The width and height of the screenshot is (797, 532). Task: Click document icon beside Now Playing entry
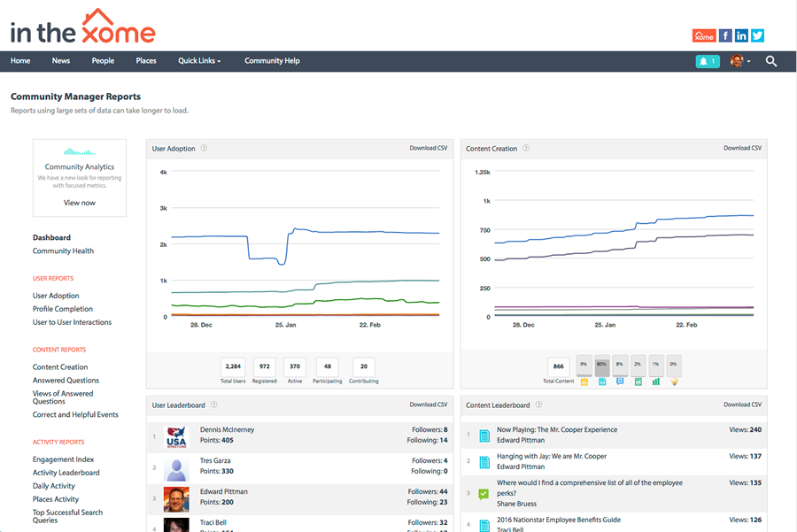point(484,436)
